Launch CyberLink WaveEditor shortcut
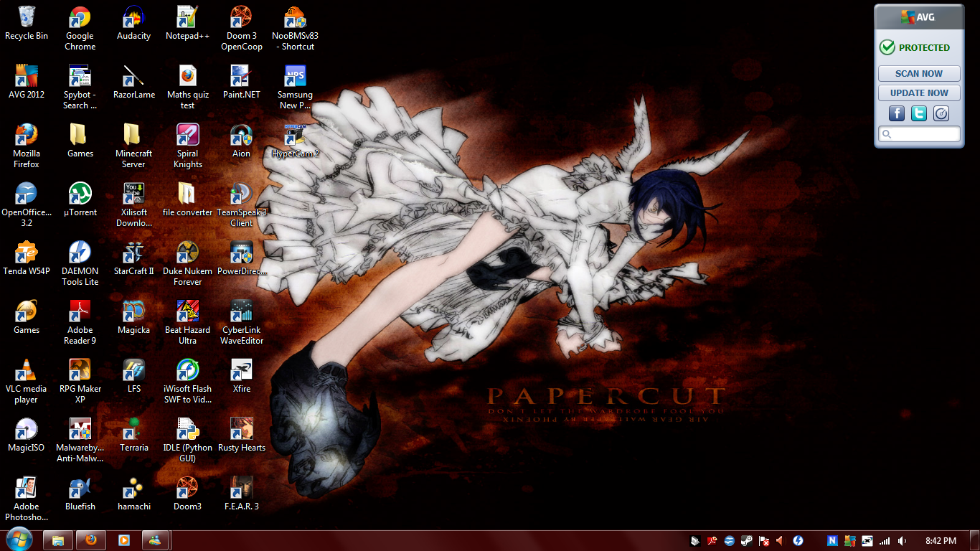 click(241, 323)
